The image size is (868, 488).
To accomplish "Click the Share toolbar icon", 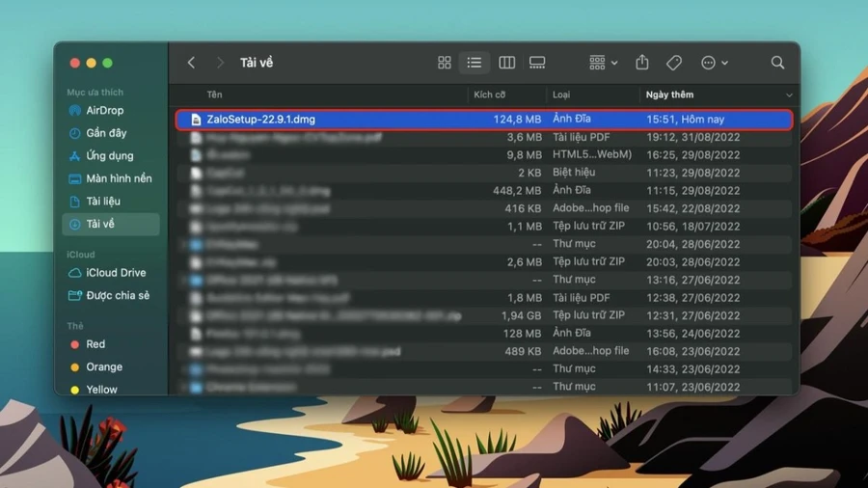I will point(642,62).
